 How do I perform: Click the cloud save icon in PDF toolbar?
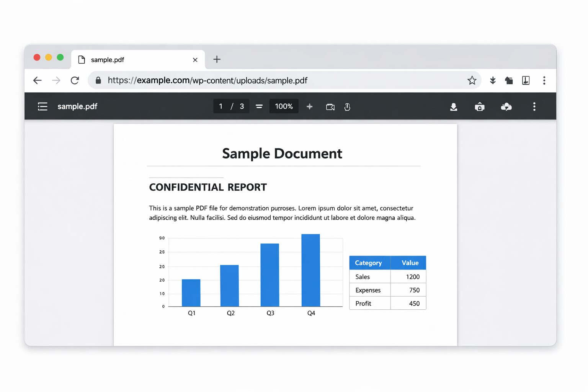[506, 107]
